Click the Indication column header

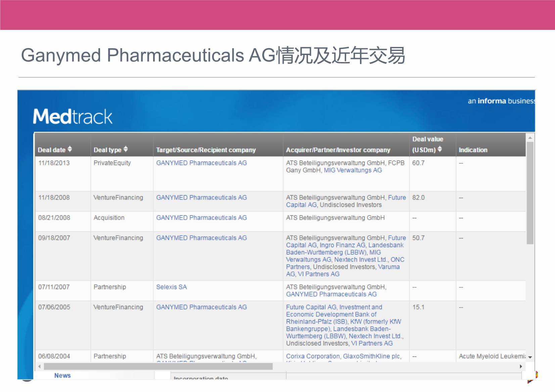473,150
